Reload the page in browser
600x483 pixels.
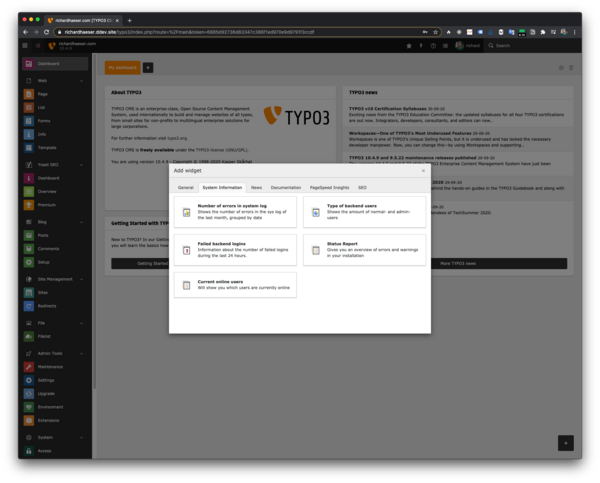click(46, 32)
